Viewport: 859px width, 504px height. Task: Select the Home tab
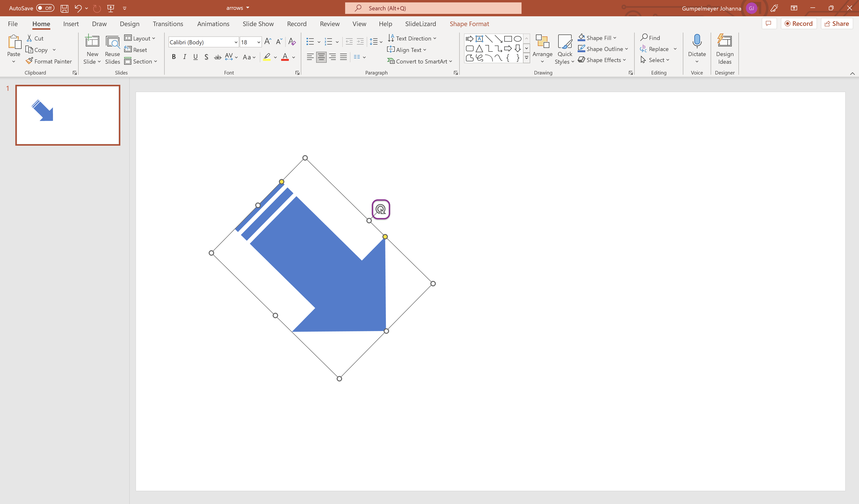(x=40, y=23)
